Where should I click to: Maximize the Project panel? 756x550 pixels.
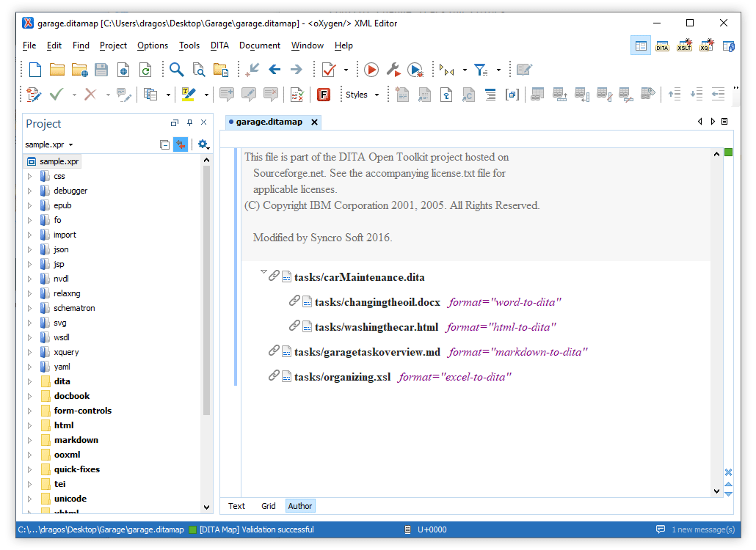(175, 122)
